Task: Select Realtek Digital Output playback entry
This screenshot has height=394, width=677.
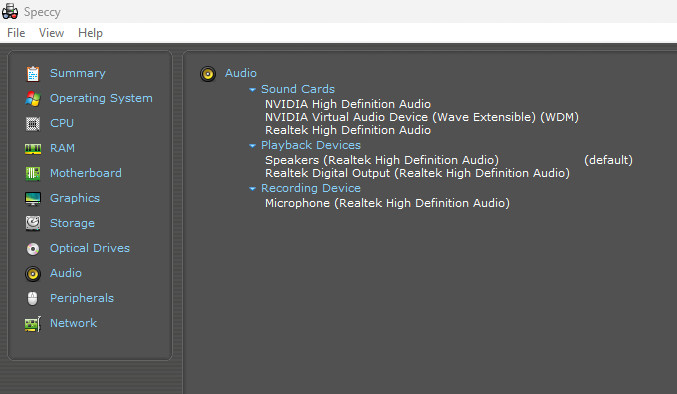Action: (x=417, y=173)
